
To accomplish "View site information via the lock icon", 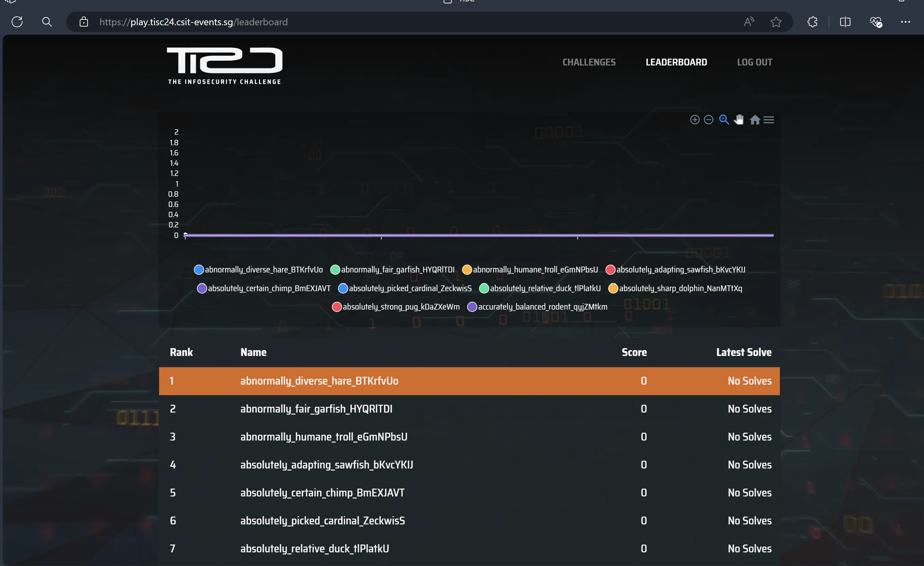I will [83, 22].
